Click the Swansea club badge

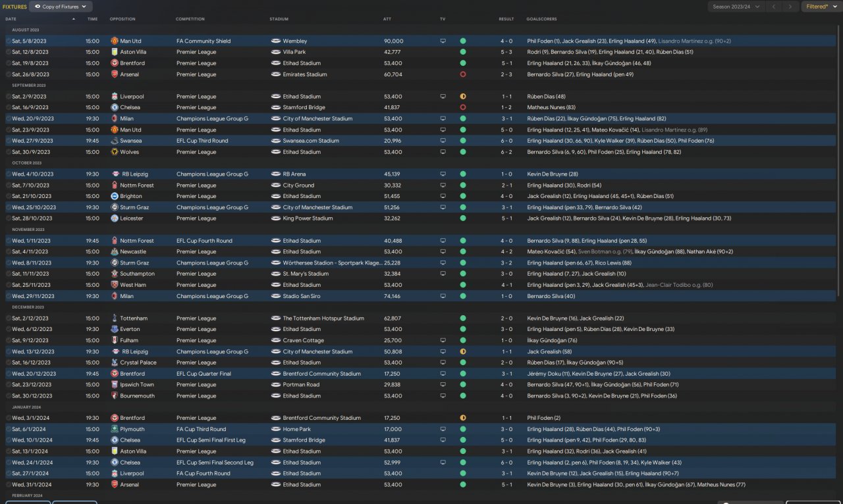click(115, 141)
